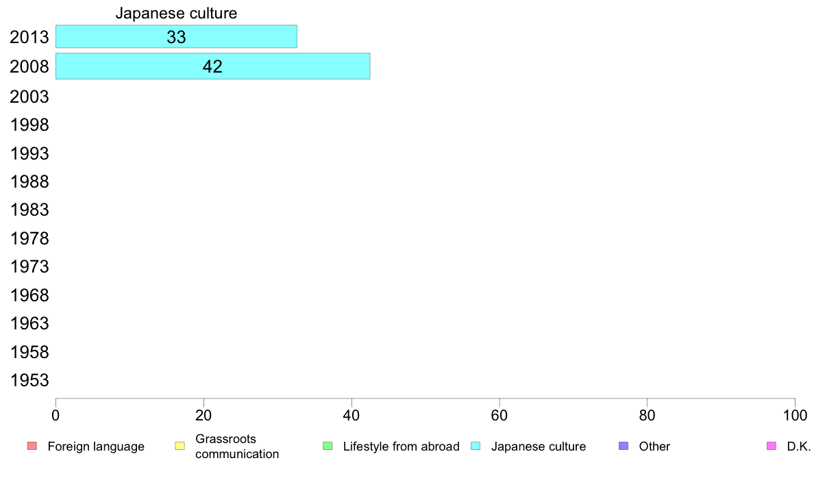814x504 pixels.
Task: Click the Grassroots communication yellow legend swatch
Action: pos(180,446)
